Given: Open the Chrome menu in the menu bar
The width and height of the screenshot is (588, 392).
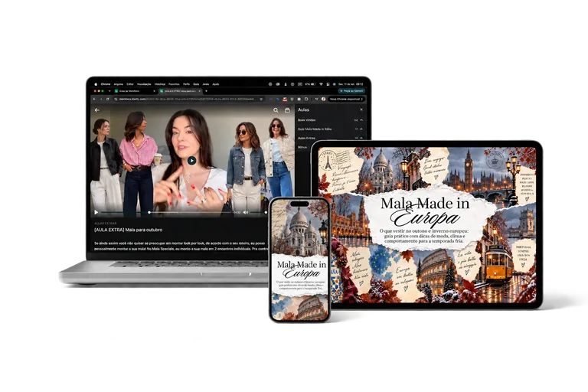Looking at the screenshot, I should pyautogui.click(x=106, y=84).
